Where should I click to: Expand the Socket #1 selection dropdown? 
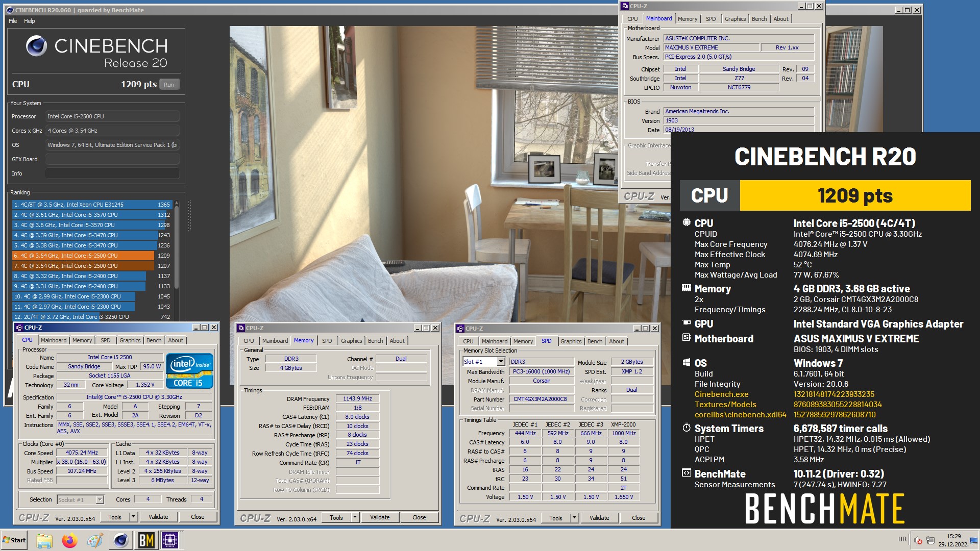click(x=100, y=499)
